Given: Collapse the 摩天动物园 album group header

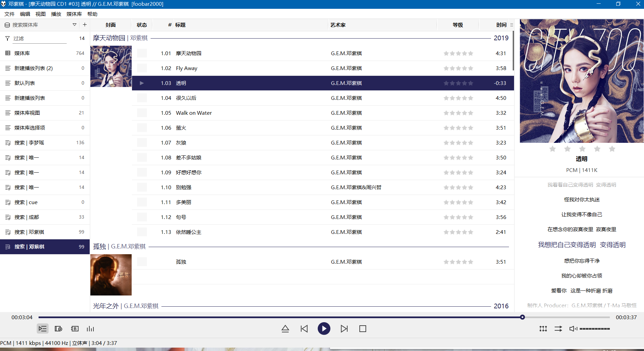Looking at the screenshot, I should point(301,38).
